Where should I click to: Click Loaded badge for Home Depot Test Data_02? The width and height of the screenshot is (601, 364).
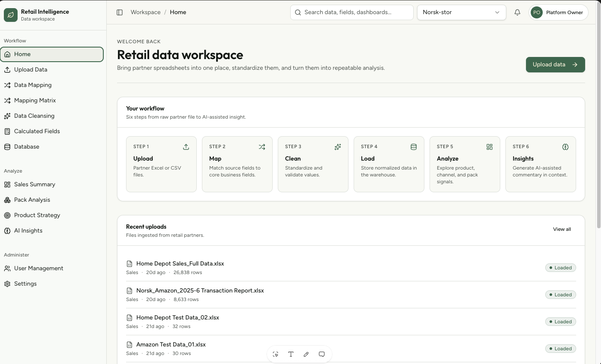tap(560, 322)
